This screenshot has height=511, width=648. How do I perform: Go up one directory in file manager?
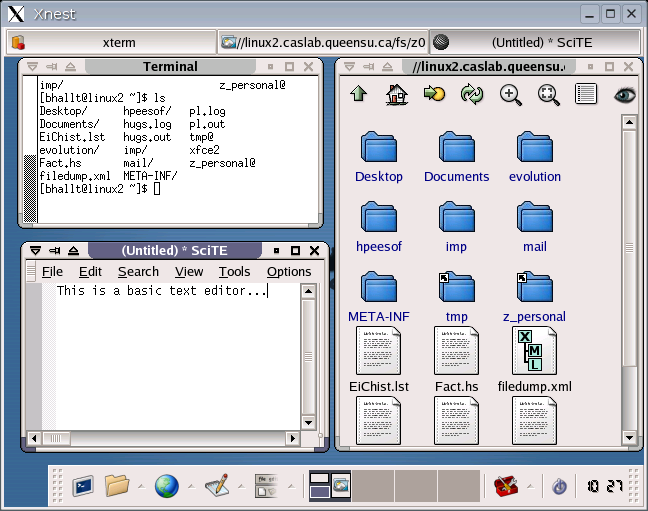point(359,95)
